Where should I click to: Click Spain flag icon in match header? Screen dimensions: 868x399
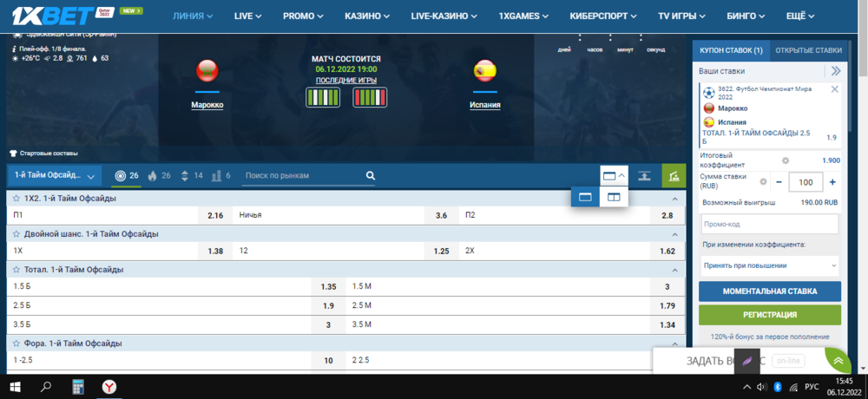click(485, 71)
